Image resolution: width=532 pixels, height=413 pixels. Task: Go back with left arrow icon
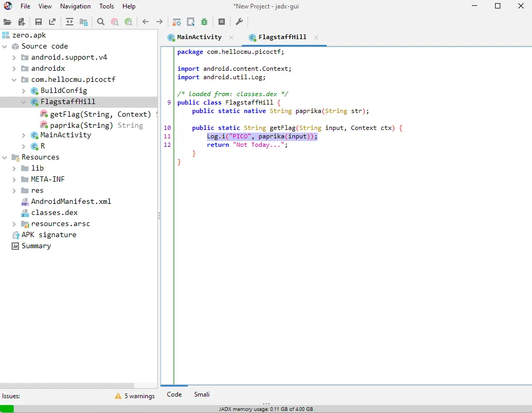click(x=146, y=22)
